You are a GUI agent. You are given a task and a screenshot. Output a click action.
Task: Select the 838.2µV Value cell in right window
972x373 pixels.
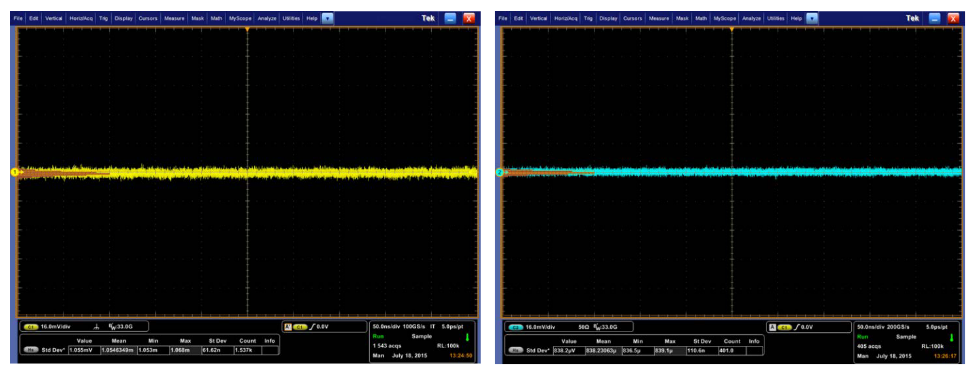(x=569, y=350)
